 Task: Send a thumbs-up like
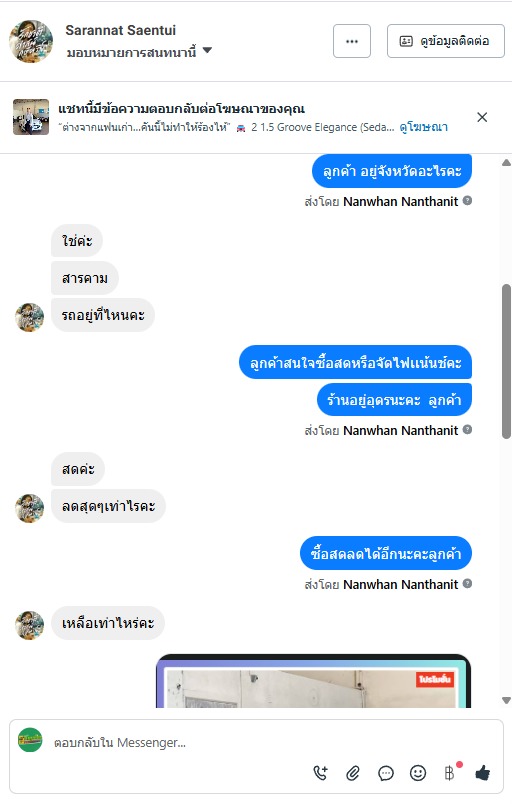pyautogui.click(x=482, y=773)
